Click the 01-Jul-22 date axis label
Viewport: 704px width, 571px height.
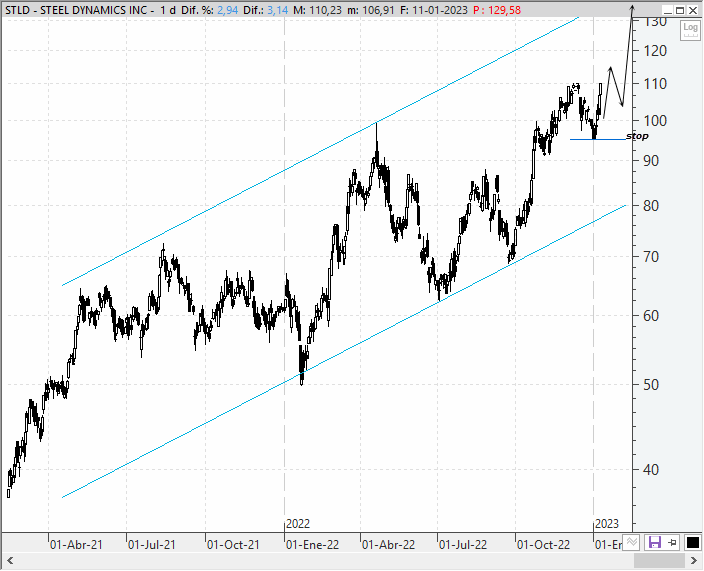[463, 545]
